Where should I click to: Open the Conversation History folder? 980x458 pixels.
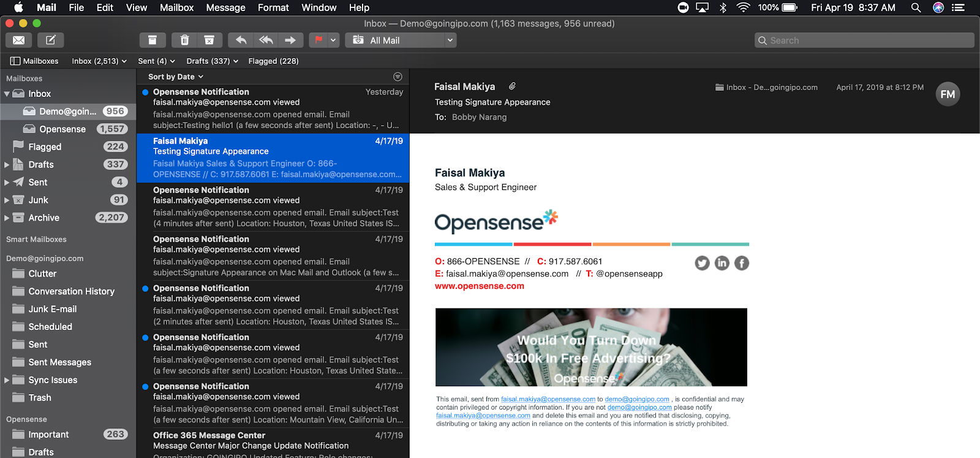(68, 292)
